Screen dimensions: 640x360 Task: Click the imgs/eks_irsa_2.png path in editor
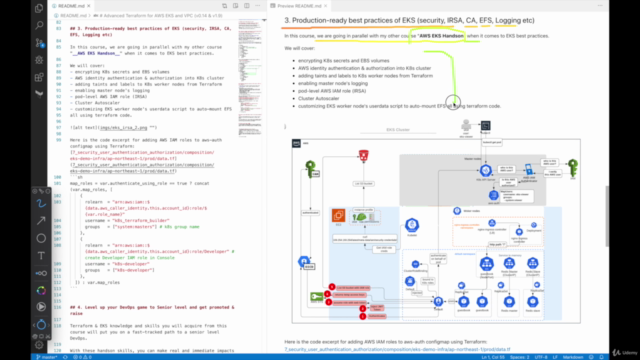123,128
